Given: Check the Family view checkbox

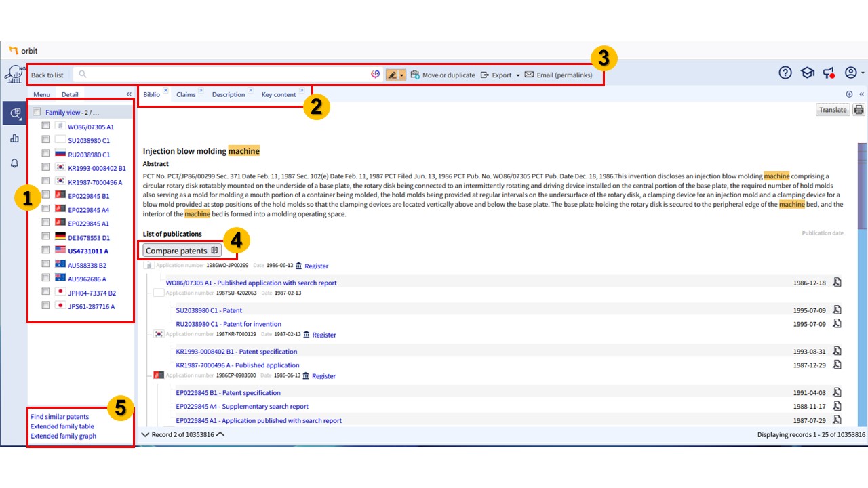Looking at the screenshot, I should click(37, 112).
